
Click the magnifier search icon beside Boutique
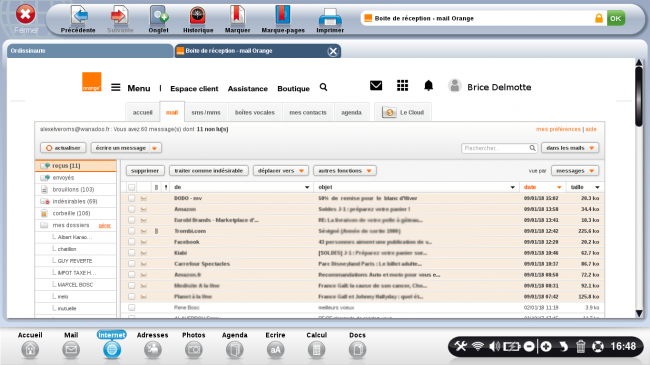point(323,87)
